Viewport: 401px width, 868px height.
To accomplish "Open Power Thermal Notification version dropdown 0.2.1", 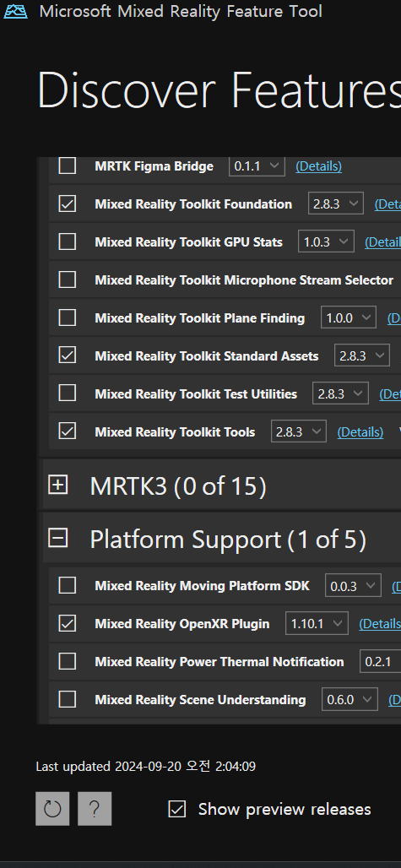I will point(381,661).
